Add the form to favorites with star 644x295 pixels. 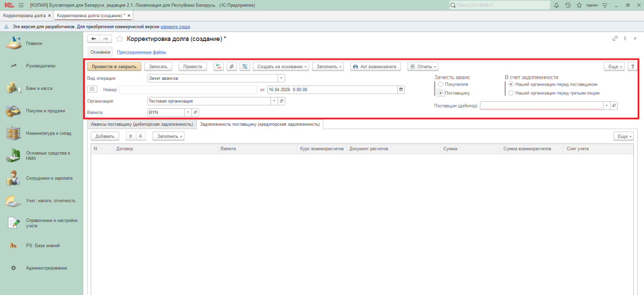[x=119, y=39]
